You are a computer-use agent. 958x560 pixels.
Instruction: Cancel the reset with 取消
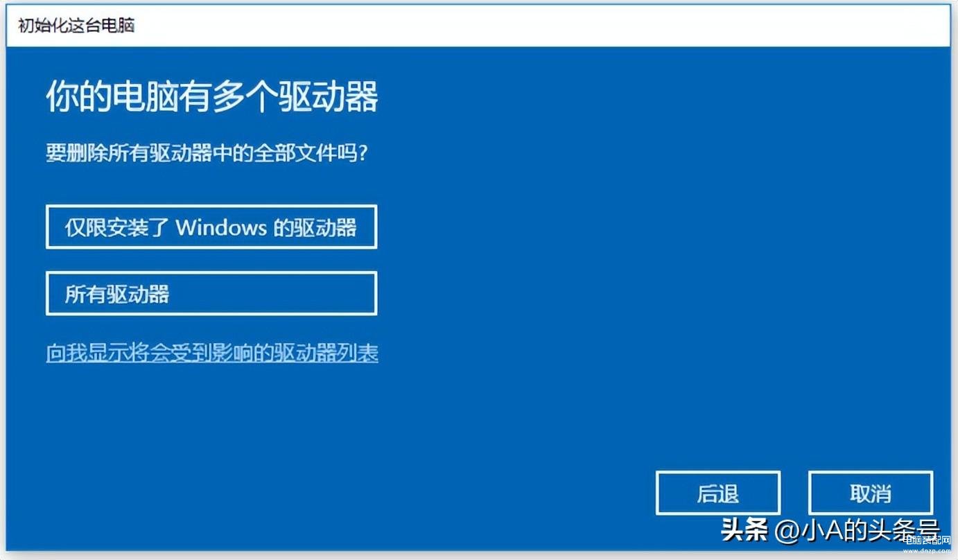[871, 493]
